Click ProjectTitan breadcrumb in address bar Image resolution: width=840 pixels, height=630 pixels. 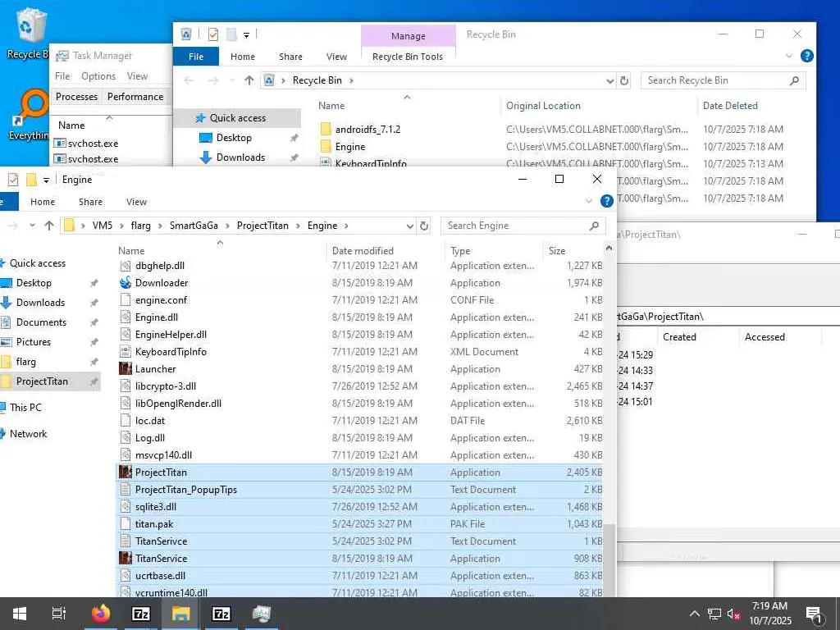point(262,226)
